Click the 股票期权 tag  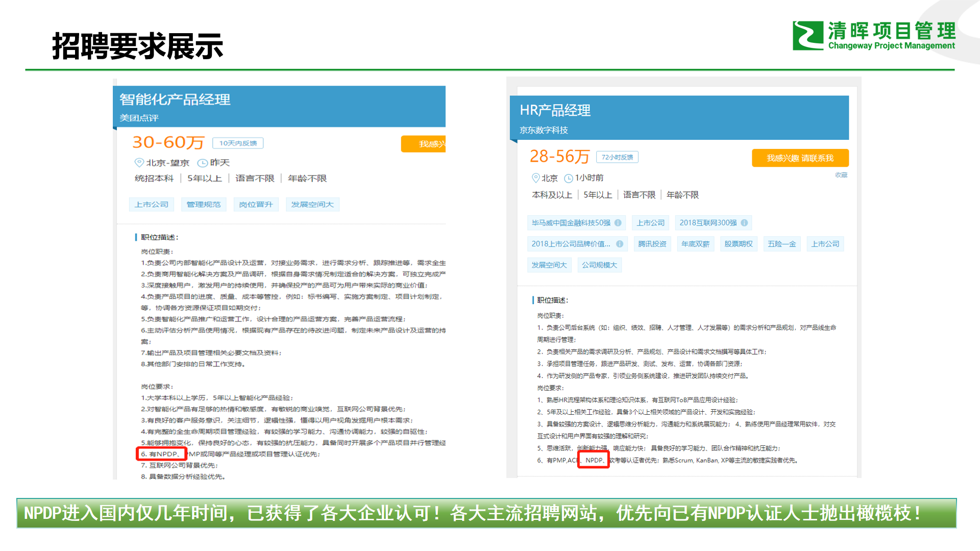coord(738,244)
